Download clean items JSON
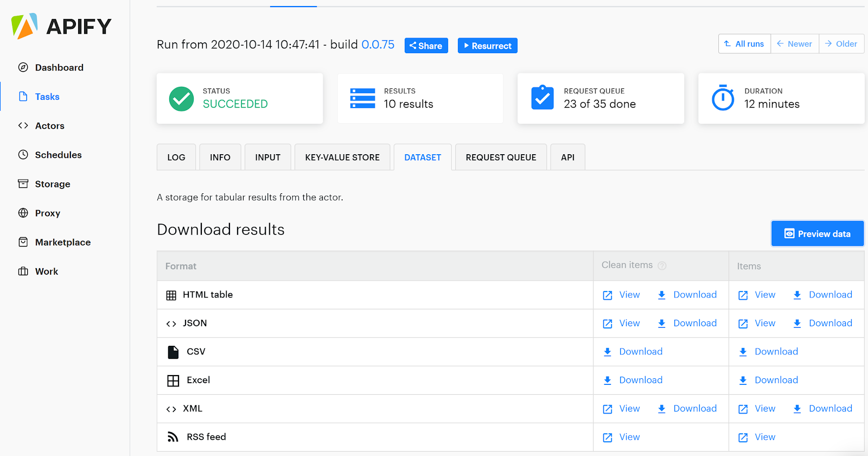This screenshot has height=456, width=868. tap(687, 323)
